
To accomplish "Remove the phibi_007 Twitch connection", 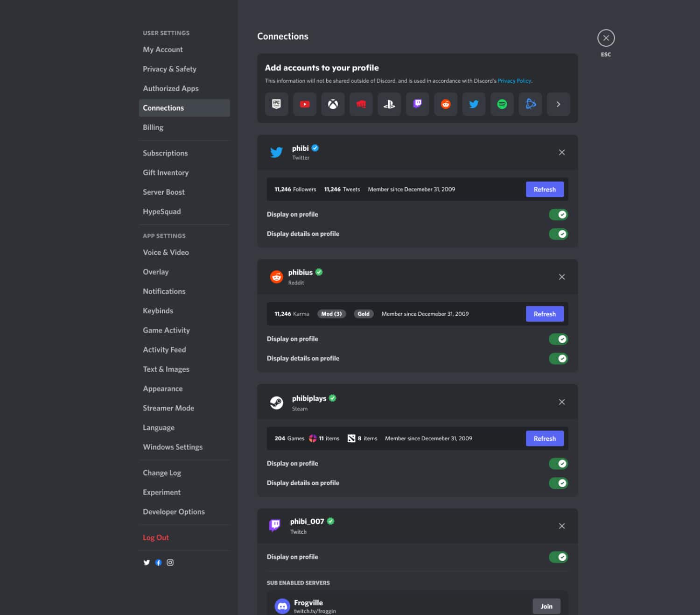I will click(x=562, y=526).
